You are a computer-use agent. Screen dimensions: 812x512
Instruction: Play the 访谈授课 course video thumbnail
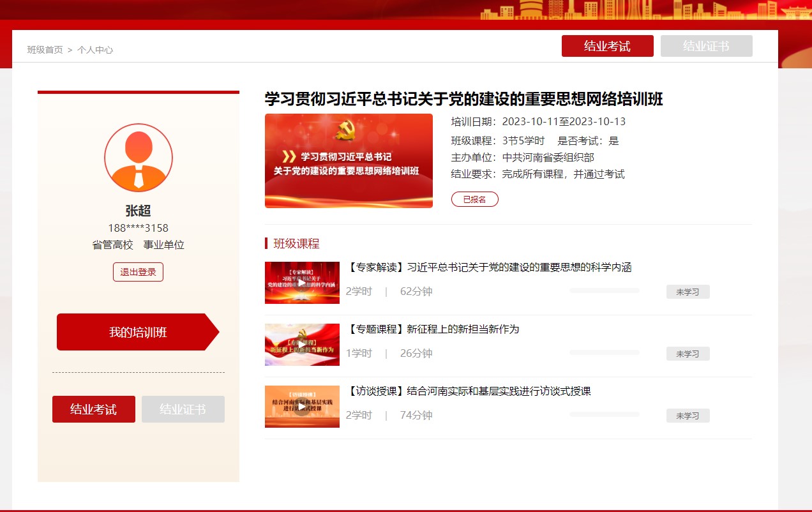[x=302, y=407]
